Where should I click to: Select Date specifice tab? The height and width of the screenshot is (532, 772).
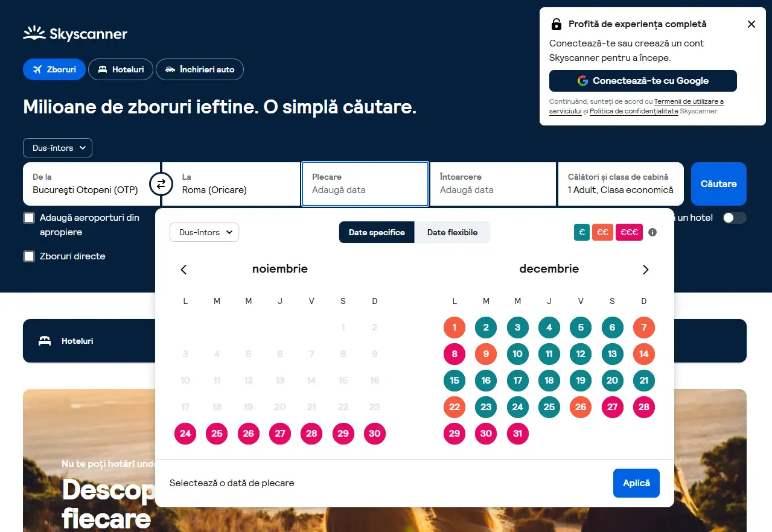click(x=377, y=232)
